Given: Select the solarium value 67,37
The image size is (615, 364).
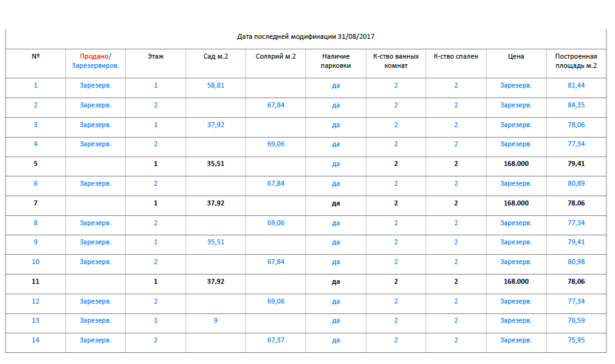Looking at the screenshot, I should [276, 340].
